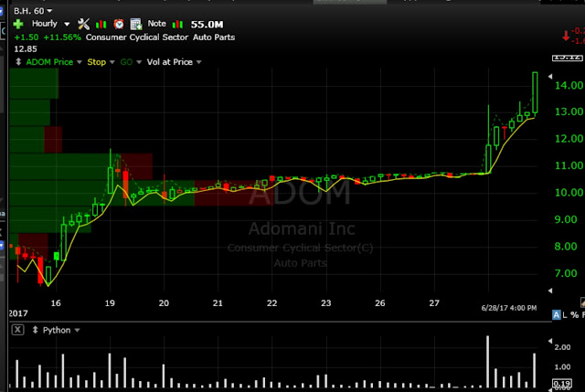Screen dimensions: 585x392
Task: Open the Hourly timeframe dropdown
Action: pos(67,25)
